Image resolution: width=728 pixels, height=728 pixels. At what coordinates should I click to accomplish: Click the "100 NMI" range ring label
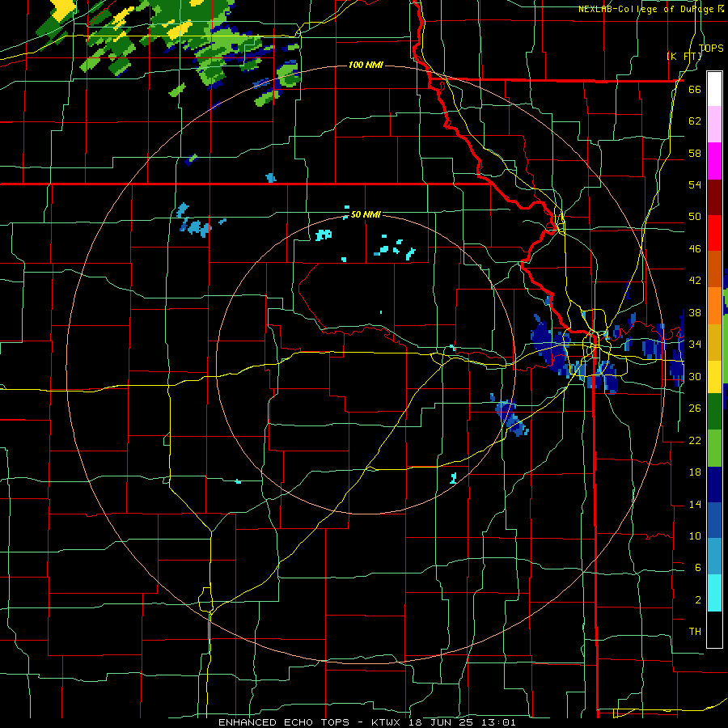click(366, 65)
